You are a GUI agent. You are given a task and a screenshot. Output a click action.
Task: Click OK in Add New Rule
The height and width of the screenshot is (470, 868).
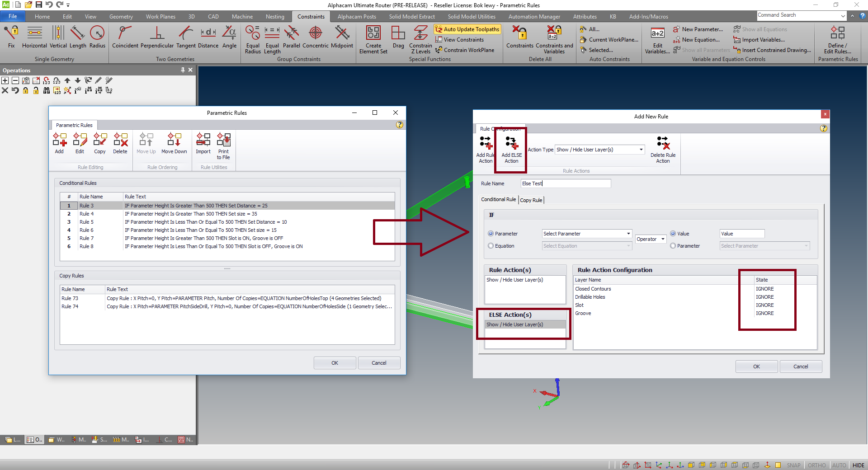(756, 367)
